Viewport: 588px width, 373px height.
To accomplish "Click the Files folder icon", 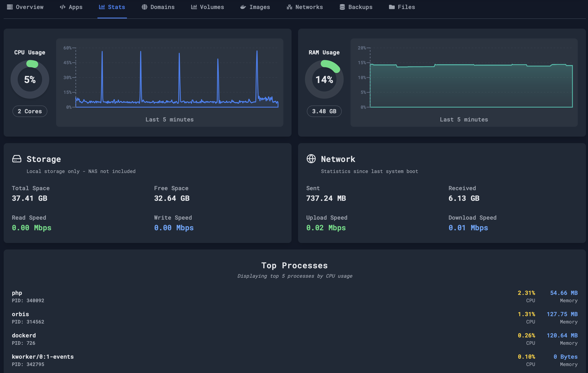I will tap(392, 7).
